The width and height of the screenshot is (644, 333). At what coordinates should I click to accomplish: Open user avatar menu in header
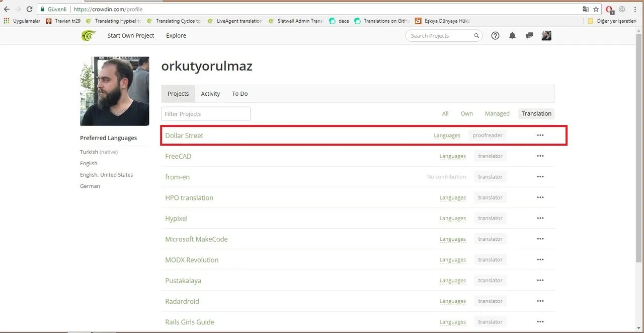pyautogui.click(x=546, y=36)
